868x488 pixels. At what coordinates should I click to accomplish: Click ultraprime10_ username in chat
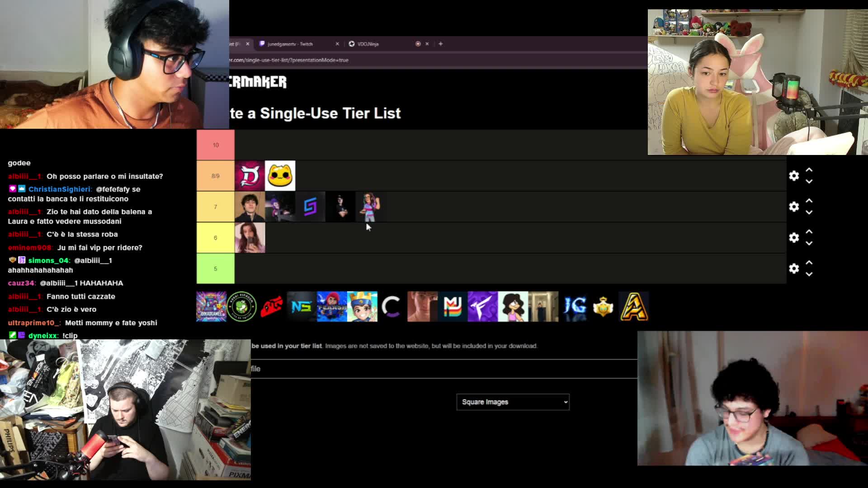point(34,323)
